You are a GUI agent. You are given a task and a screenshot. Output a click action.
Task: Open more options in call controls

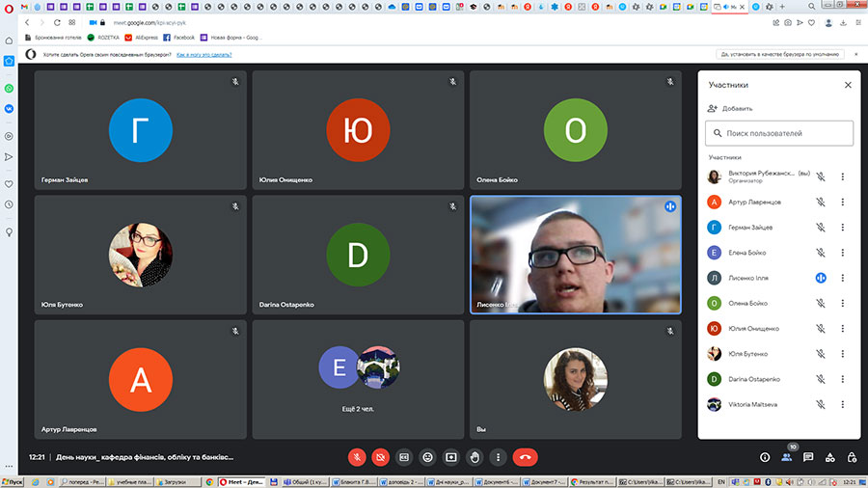[498, 457]
